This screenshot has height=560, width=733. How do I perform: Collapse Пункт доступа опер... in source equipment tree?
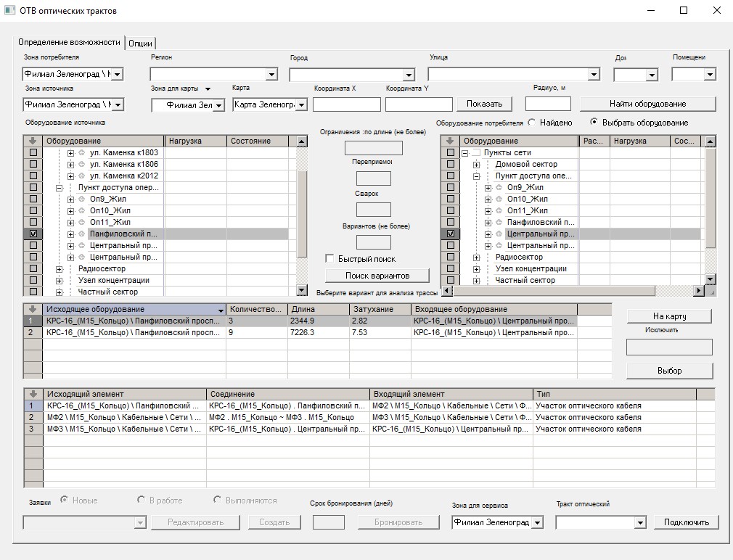(x=60, y=188)
